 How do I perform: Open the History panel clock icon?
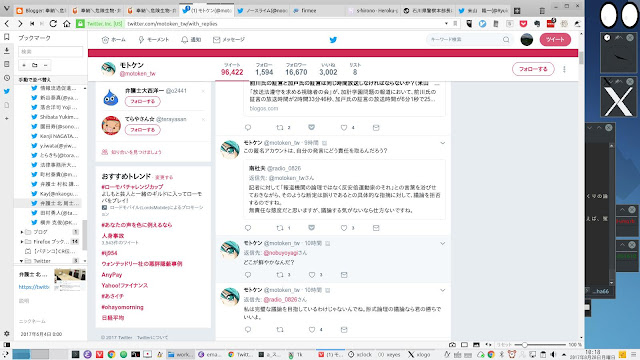click(7, 78)
